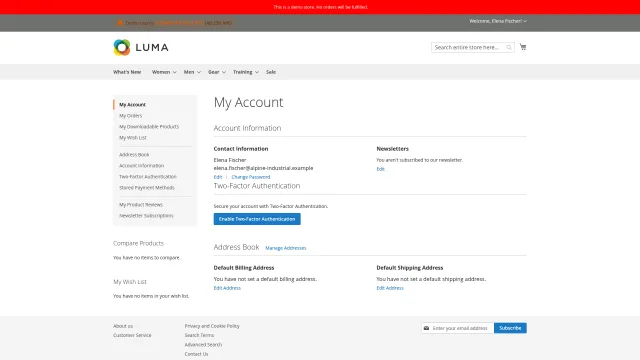
Task: Open Account Information in sidebar
Action: point(142,166)
